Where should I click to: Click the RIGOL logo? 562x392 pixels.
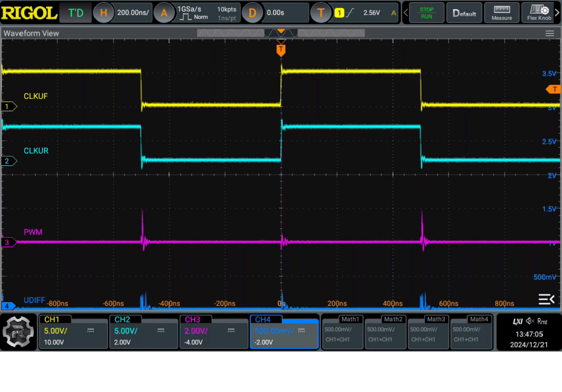(x=29, y=13)
